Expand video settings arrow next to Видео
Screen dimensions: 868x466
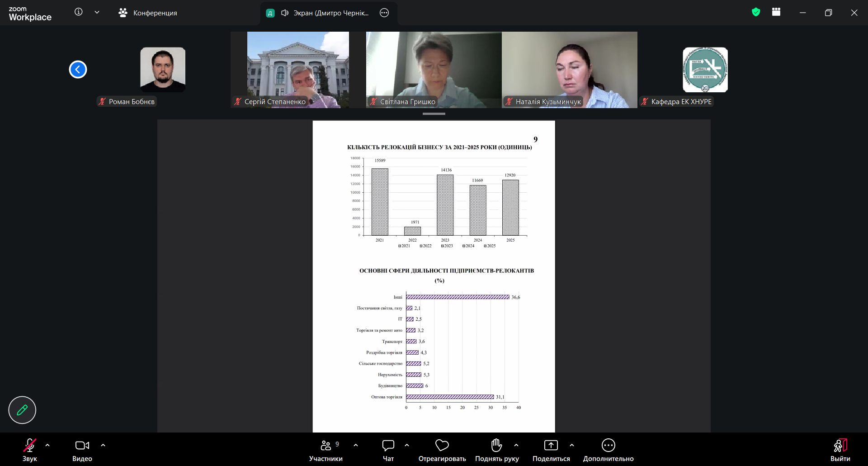click(103, 445)
